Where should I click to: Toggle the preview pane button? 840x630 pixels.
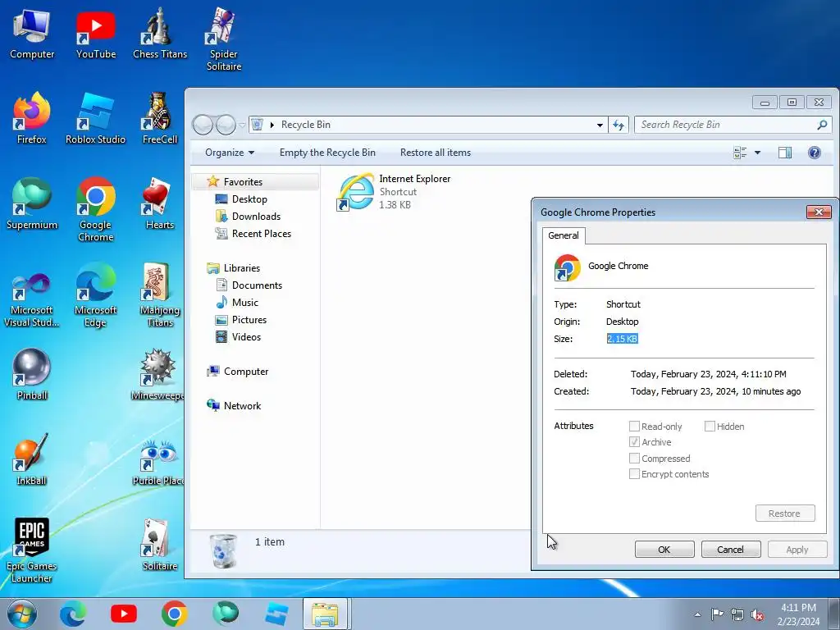(785, 153)
